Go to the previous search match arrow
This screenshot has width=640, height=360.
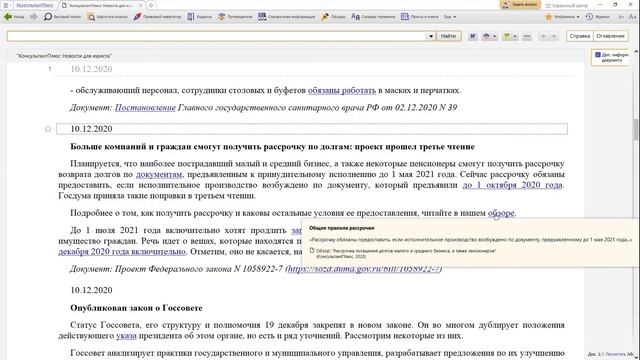point(543,36)
